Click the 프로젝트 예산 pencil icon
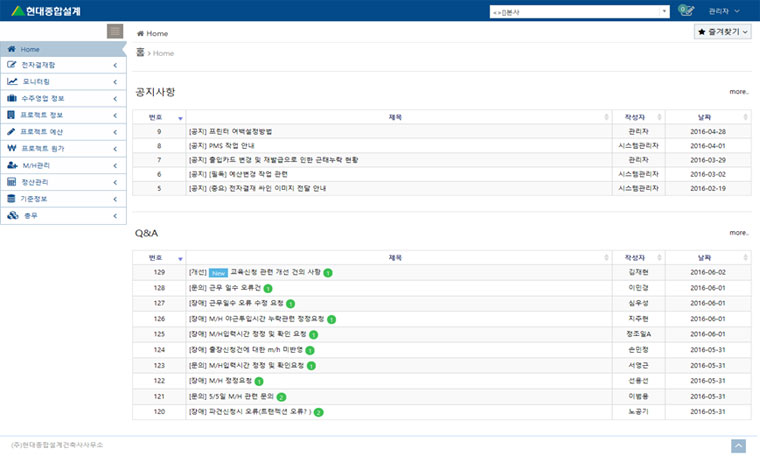The height and width of the screenshot is (456, 760). point(11,131)
